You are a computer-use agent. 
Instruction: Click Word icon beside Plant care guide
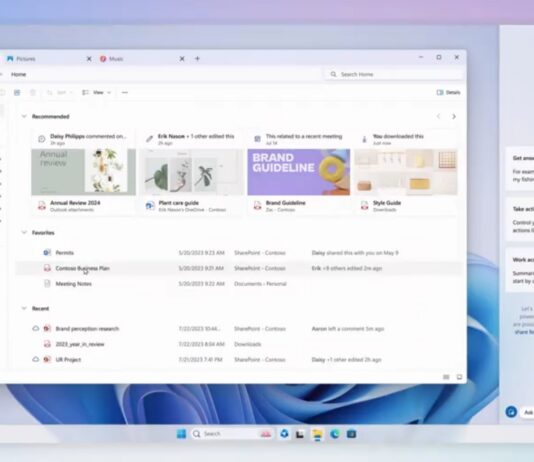[x=150, y=206]
